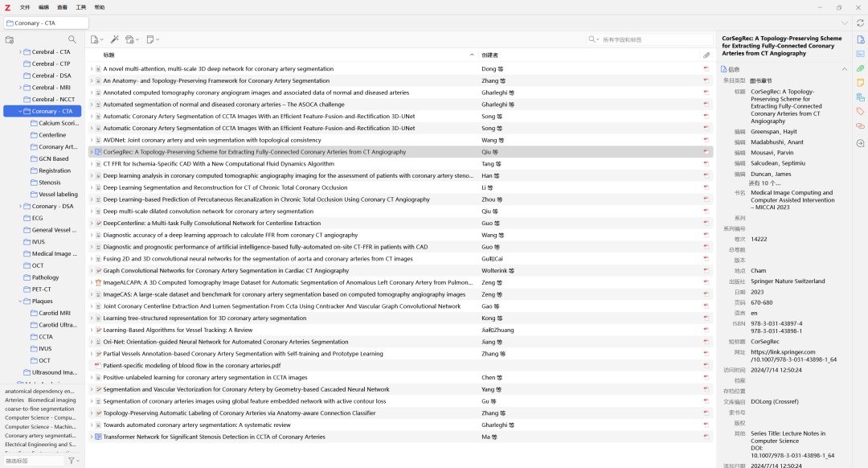Jump to Tags section orange tag icon
The width and height of the screenshot is (868, 468).
click(x=860, y=112)
